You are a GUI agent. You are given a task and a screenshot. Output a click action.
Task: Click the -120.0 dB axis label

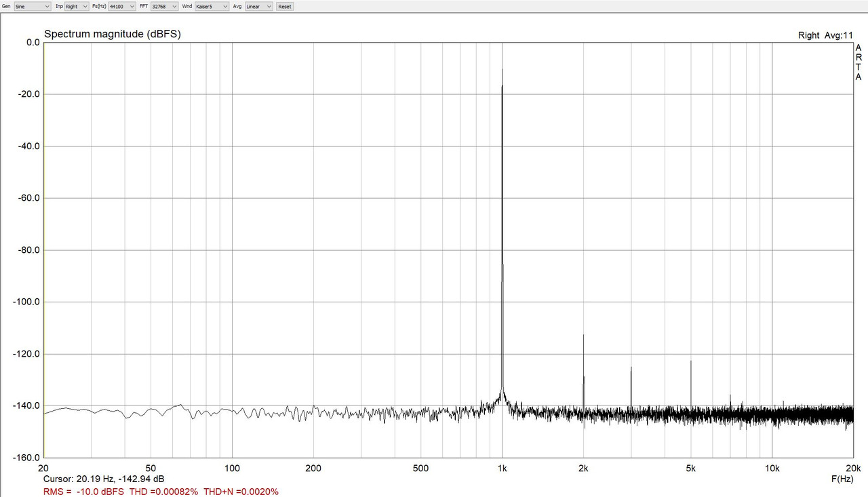pyautogui.click(x=25, y=354)
